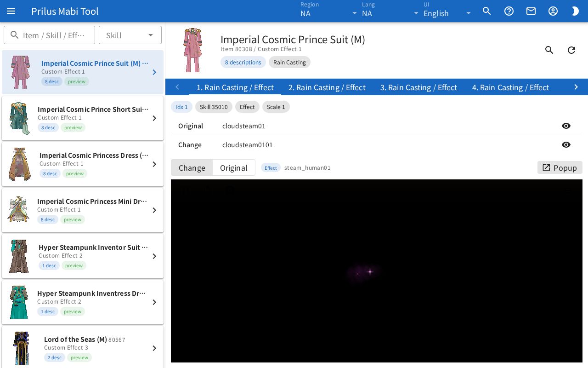This screenshot has height=368, width=588.
Task: Click the steam_human01 effect name
Action: pos(307,168)
